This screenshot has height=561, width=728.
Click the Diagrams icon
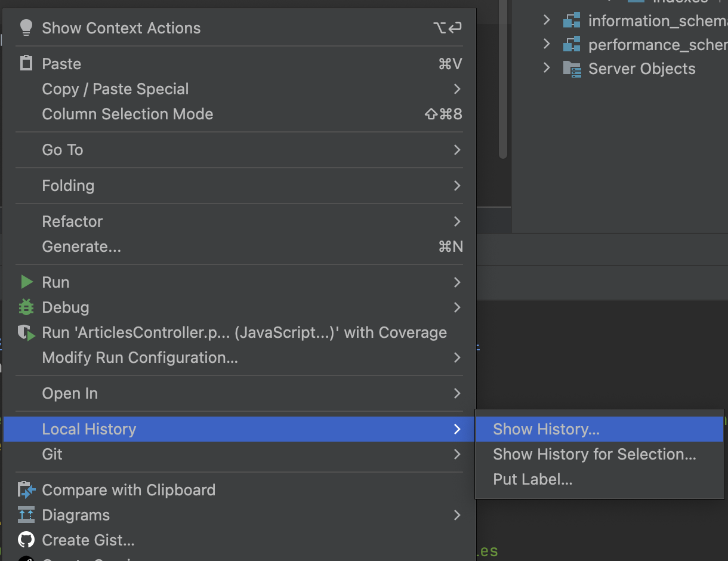click(x=26, y=514)
